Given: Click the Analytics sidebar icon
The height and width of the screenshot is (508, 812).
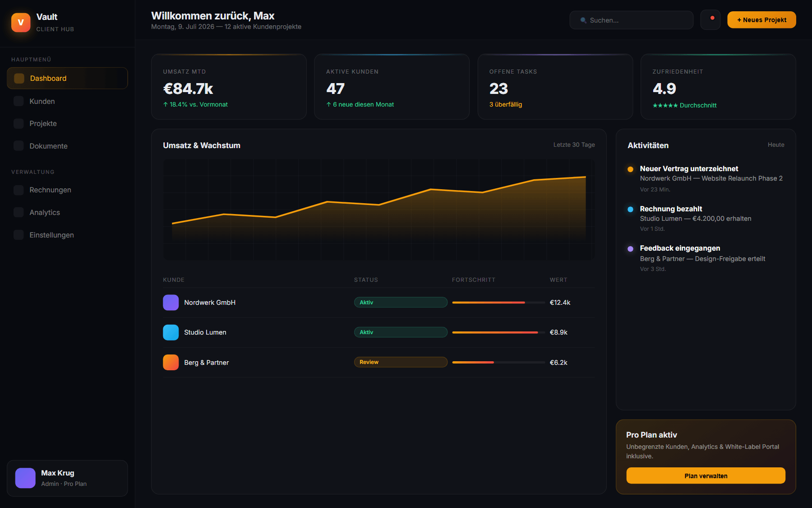Looking at the screenshot, I should pos(18,212).
